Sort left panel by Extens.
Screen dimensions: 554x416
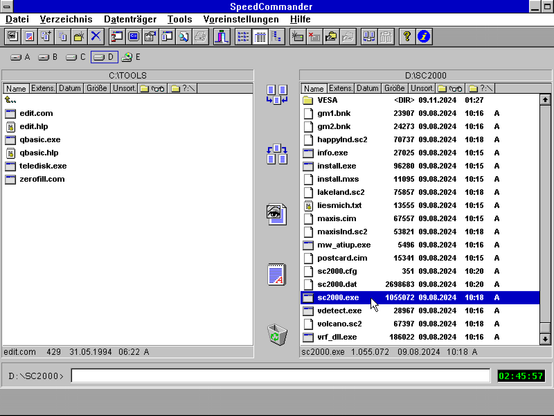(43, 88)
